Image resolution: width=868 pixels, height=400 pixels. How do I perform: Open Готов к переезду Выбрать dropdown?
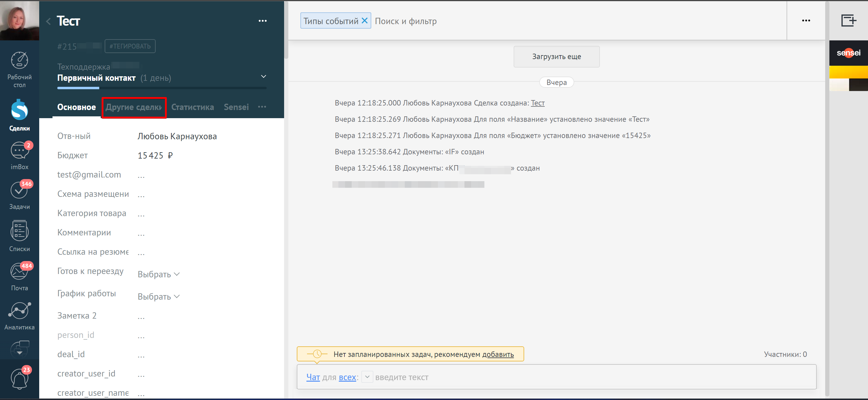[x=159, y=274]
